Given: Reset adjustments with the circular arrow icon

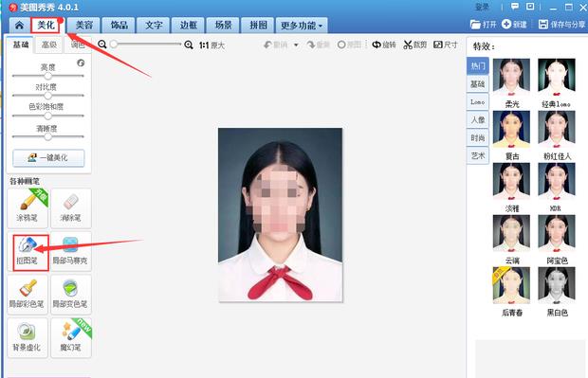Looking at the screenshot, I should coord(81,63).
